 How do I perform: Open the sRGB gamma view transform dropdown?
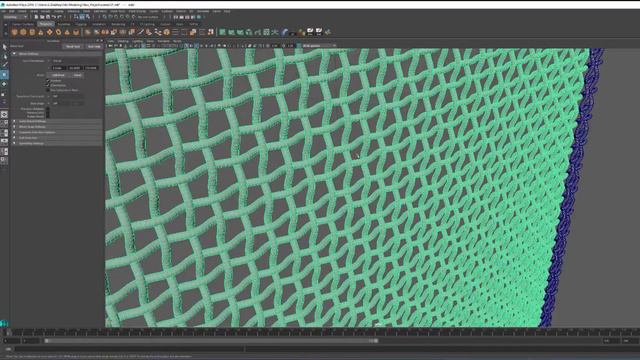pyautogui.click(x=319, y=46)
